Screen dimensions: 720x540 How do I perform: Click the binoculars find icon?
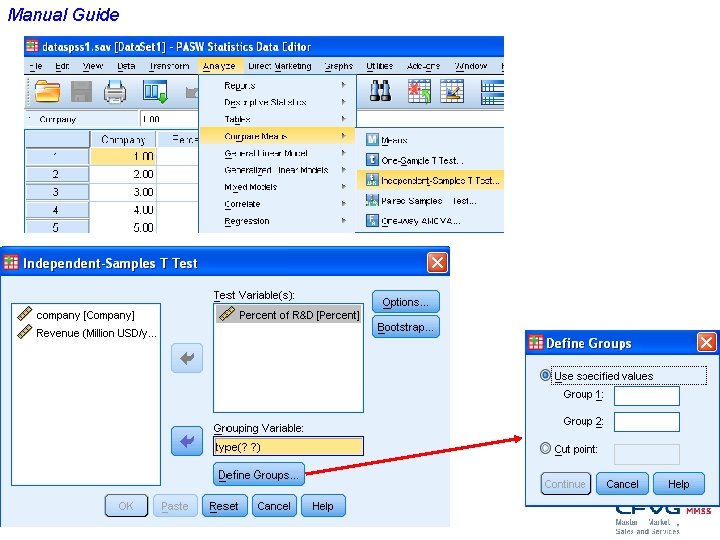point(381,91)
